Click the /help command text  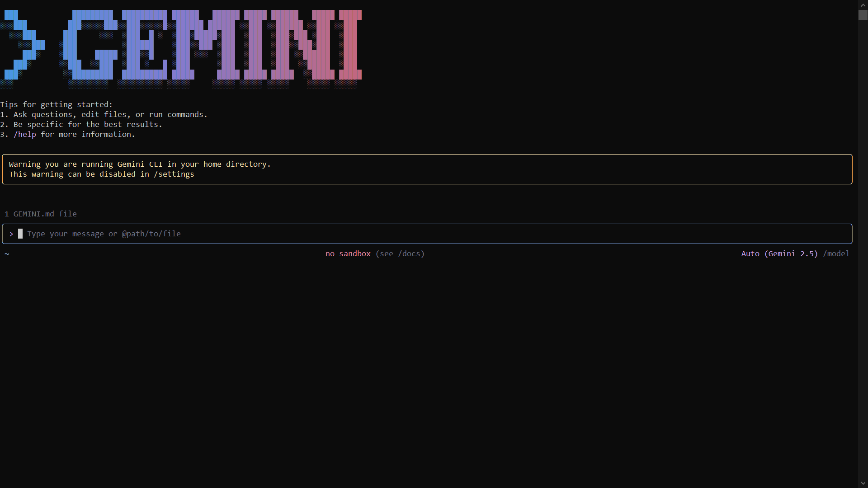coord(25,134)
